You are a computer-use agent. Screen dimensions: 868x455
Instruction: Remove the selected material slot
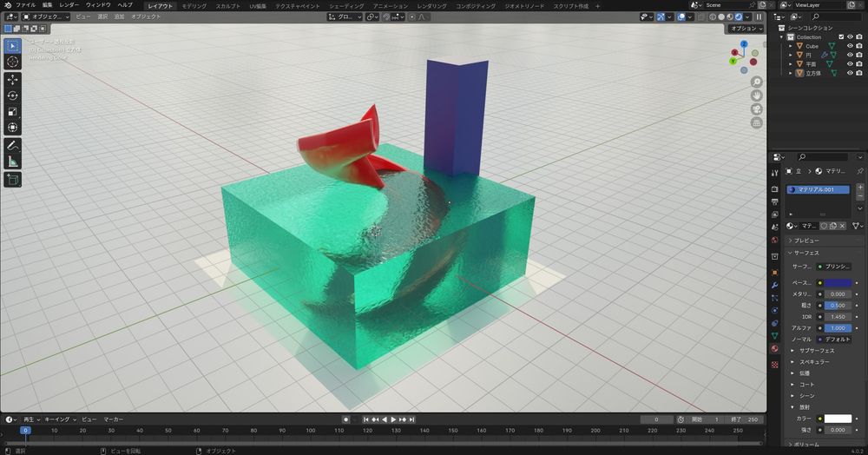point(859,197)
